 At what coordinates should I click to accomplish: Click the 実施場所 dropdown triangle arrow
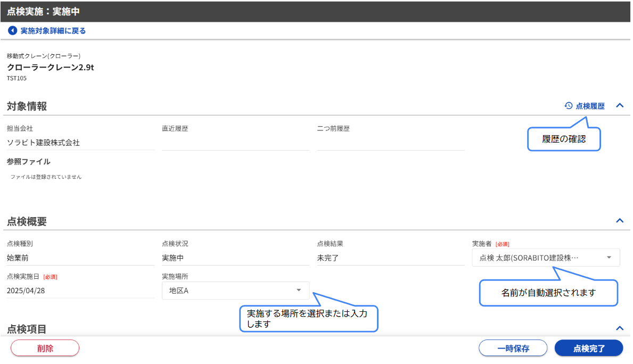point(299,290)
